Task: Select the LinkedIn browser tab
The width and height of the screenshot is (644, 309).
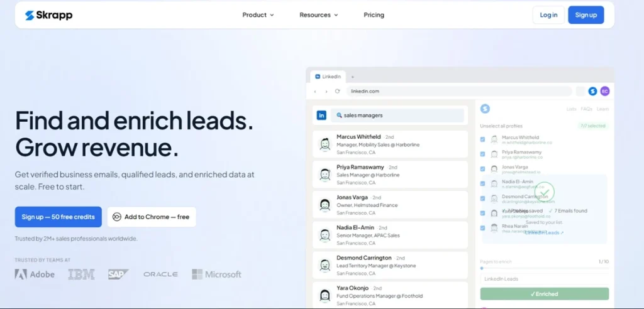Action: (328, 77)
